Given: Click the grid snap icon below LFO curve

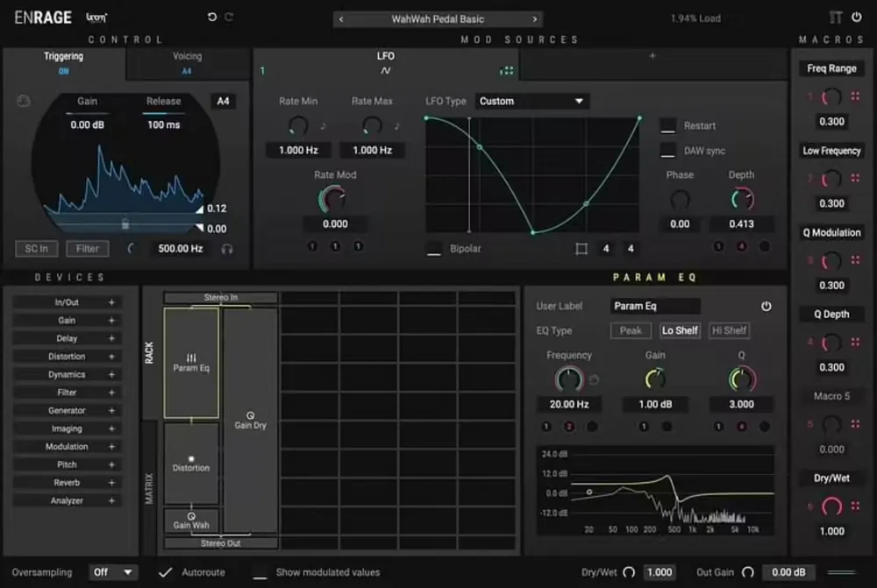Looking at the screenshot, I should click(x=581, y=249).
